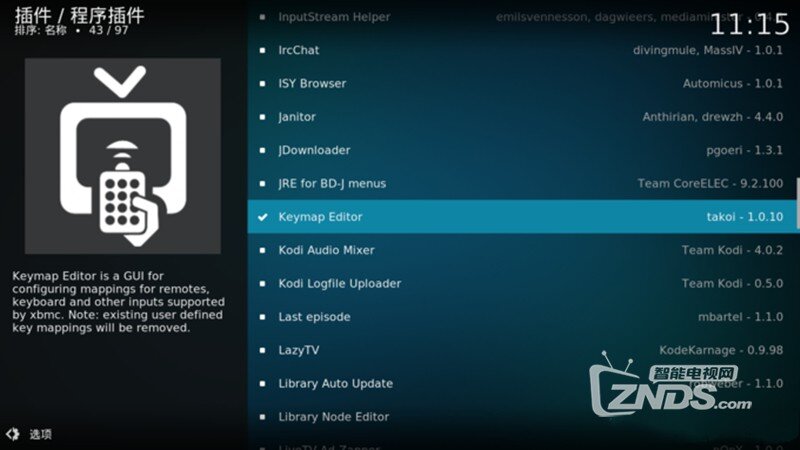
Task: Click bullet icon beside JDownloader
Action: point(262,151)
